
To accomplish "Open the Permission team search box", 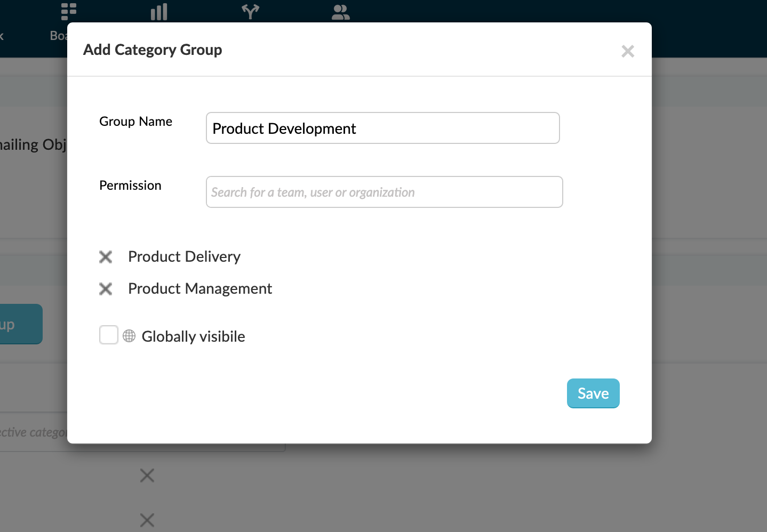I will click(x=384, y=192).
